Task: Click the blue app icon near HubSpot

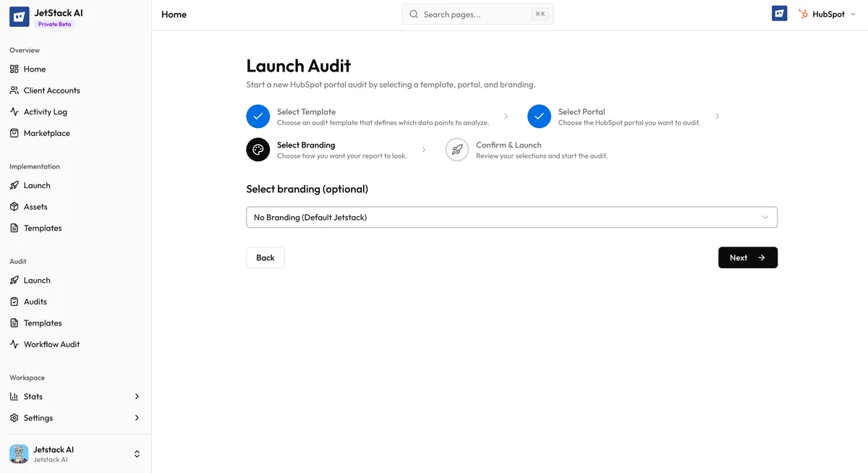Action: coord(779,12)
